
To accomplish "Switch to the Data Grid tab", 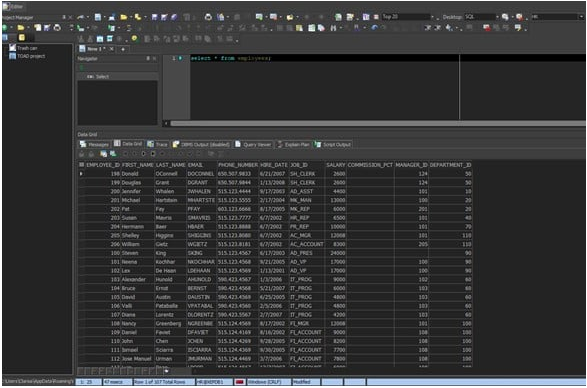I will coord(128,144).
